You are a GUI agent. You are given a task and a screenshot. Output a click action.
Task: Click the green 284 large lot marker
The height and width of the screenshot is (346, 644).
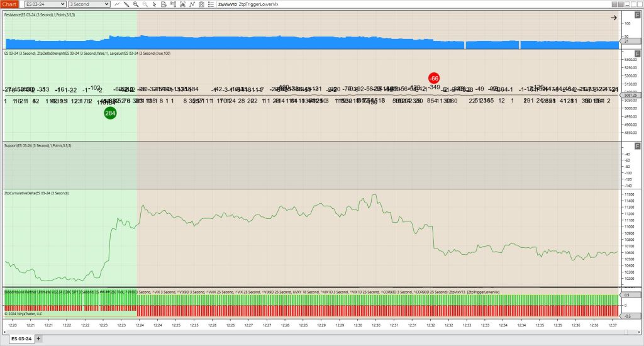pos(110,113)
